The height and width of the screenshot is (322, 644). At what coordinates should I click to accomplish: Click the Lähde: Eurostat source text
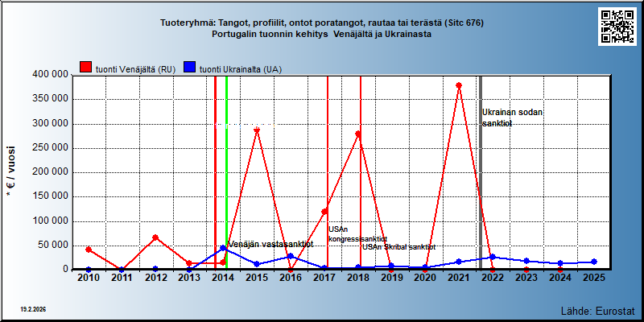tap(598, 310)
